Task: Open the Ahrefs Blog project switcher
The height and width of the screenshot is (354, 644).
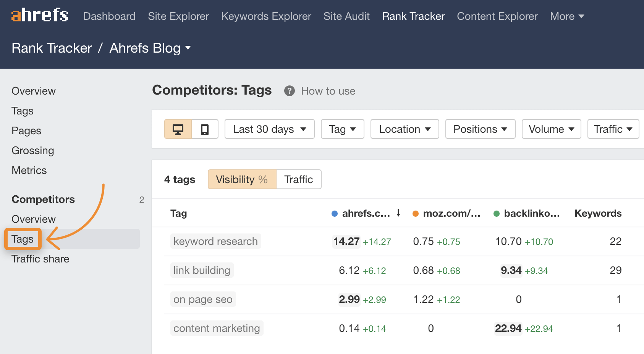Action: 150,48
